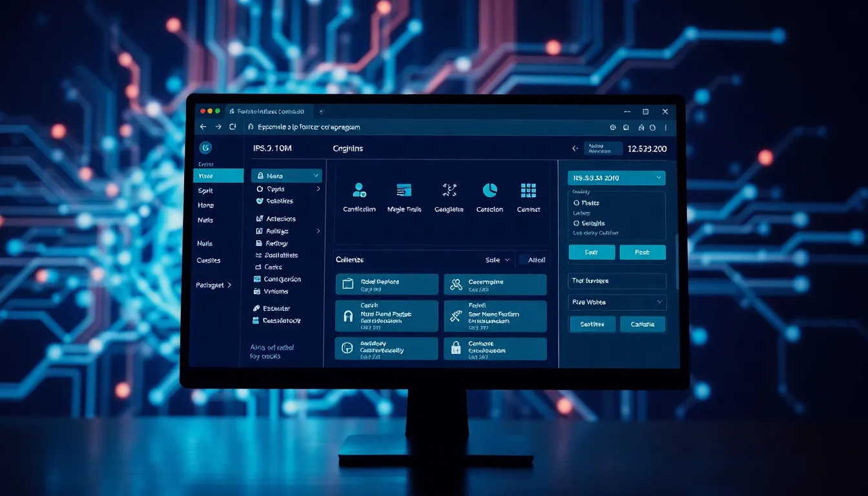Click the padlock icon on bottom-right card
This screenshot has width=868, height=496.
(456, 349)
